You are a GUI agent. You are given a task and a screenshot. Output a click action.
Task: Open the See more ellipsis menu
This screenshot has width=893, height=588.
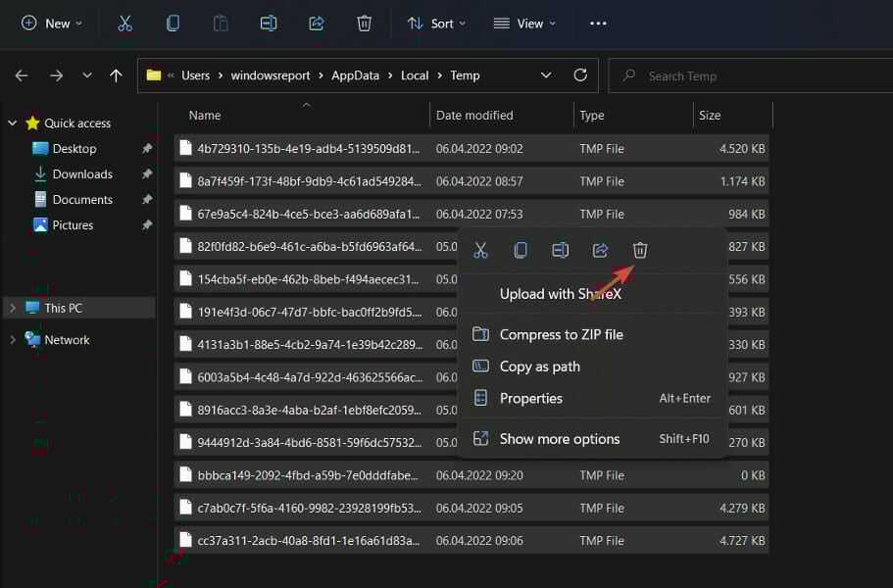click(x=598, y=24)
